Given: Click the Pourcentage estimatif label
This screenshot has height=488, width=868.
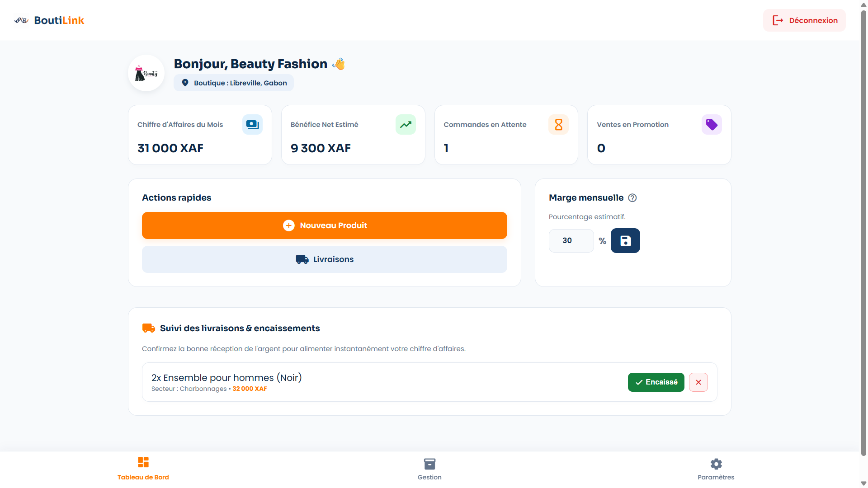Looking at the screenshot, I should (x=587, y=217).
